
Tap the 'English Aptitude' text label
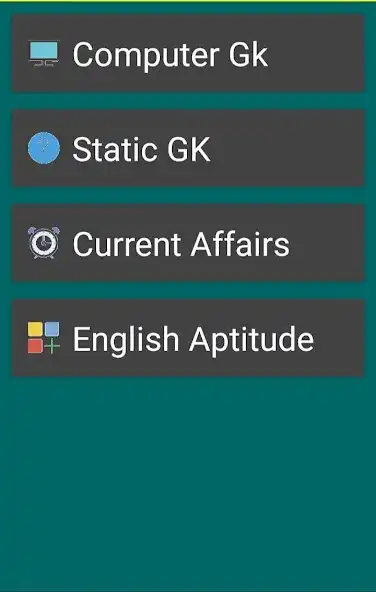[x=193, y=340]
